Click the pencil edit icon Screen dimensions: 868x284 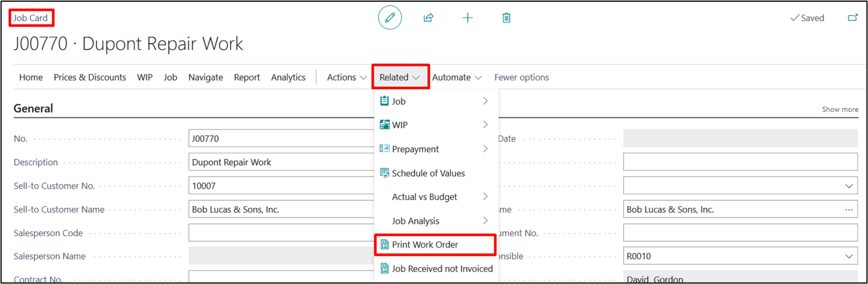pos(390,18)
